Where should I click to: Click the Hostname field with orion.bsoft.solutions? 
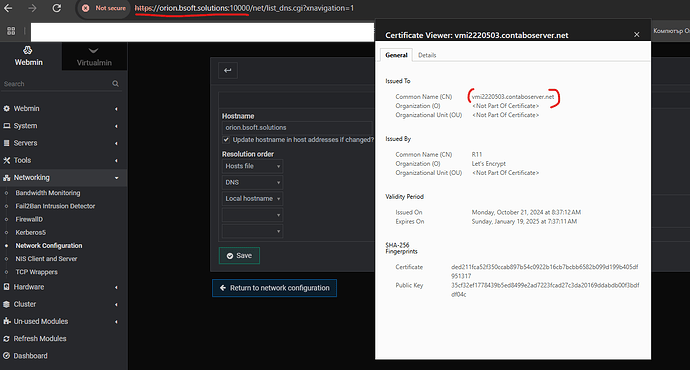[x=297, y=127]
